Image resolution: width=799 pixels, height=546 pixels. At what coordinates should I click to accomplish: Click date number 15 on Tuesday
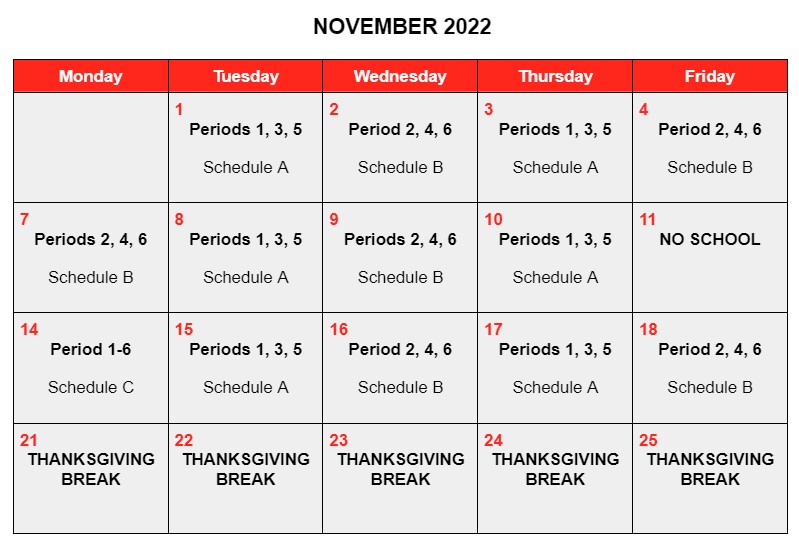[184, 329]
